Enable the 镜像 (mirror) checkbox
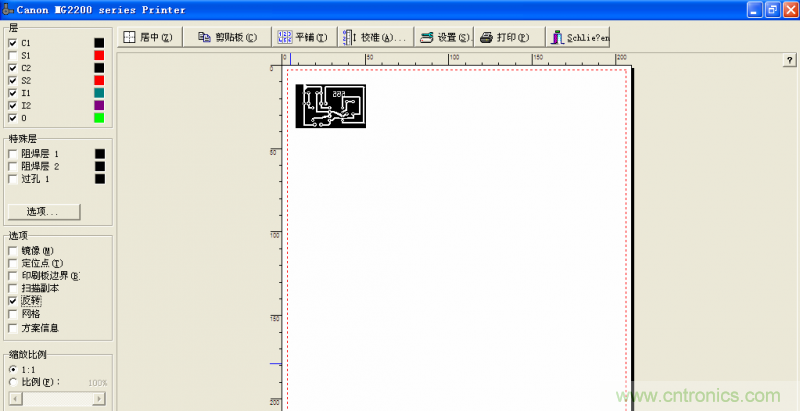Viewport: 800px width, 411px height. (x=12, y=250)
